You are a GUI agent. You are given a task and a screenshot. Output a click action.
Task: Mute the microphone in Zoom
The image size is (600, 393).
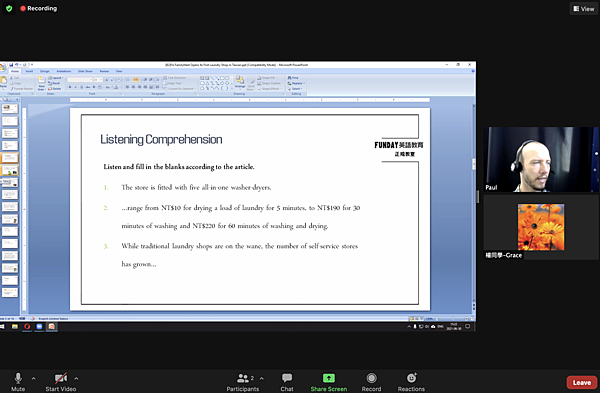point(18,382)
